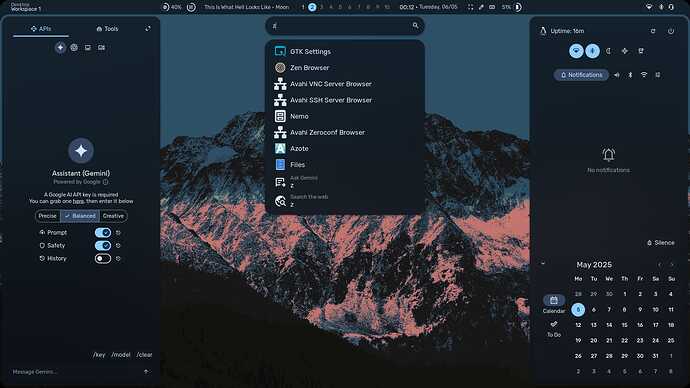
Task: Go to the next month in the calendar
Action: [x=672, y=264]
